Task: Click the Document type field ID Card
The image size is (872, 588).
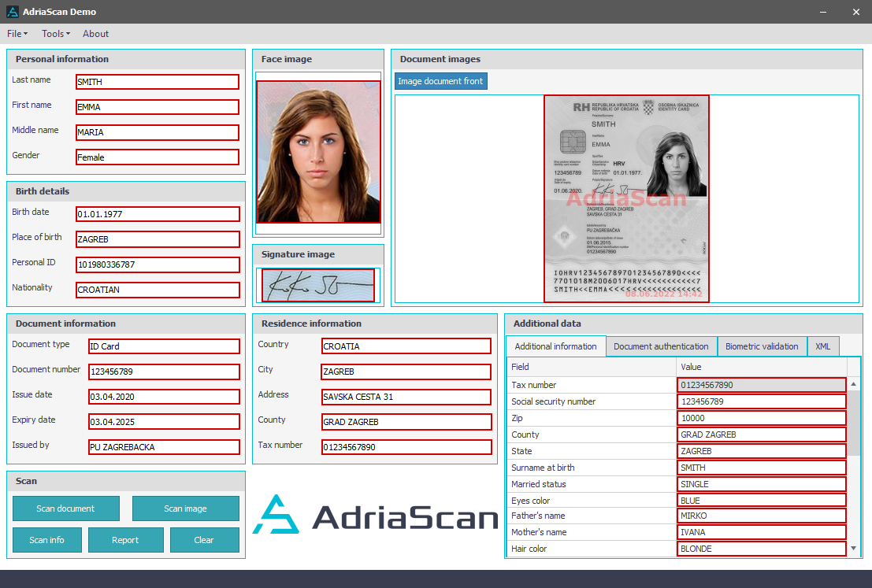Action: click(164, 346)
